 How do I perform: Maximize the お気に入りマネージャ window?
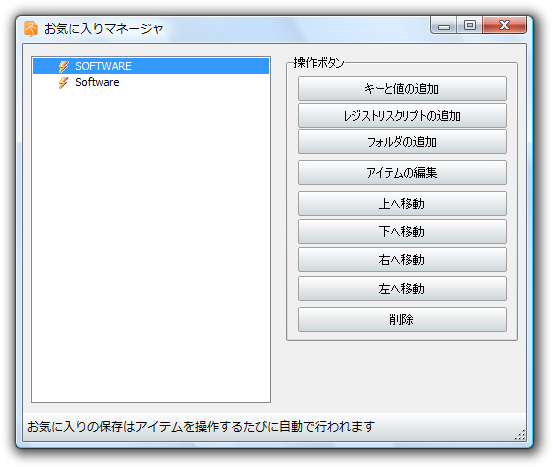470,25
